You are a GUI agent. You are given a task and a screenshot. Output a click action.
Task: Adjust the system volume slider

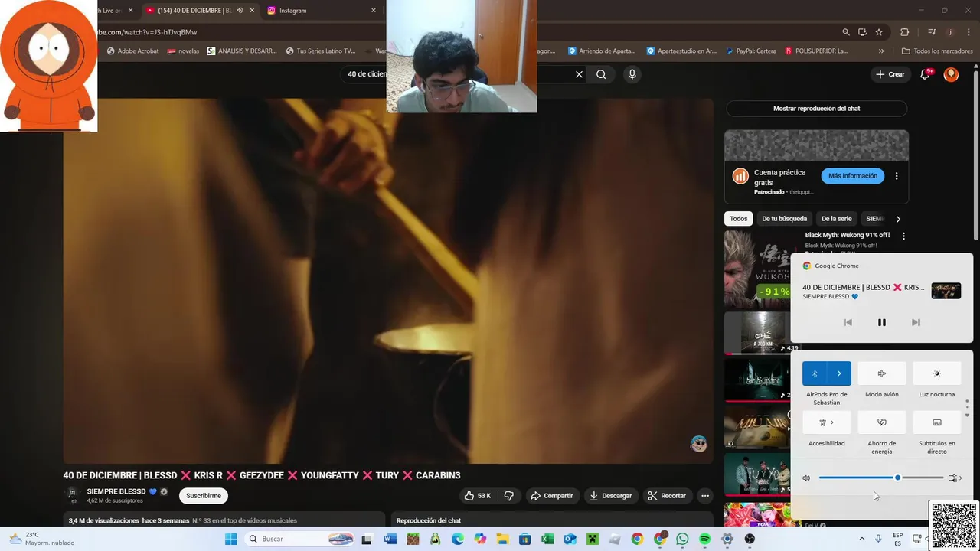[880, 478]
